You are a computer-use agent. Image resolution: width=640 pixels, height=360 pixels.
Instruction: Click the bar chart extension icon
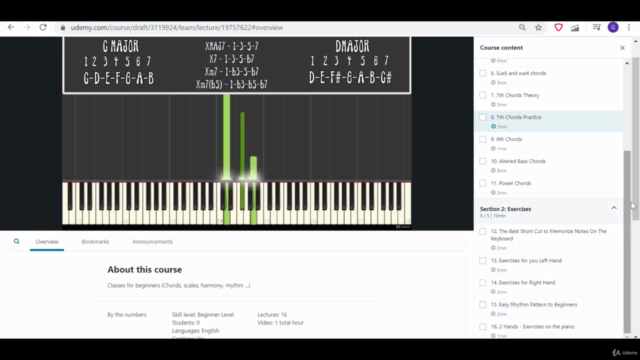[575, 28]
